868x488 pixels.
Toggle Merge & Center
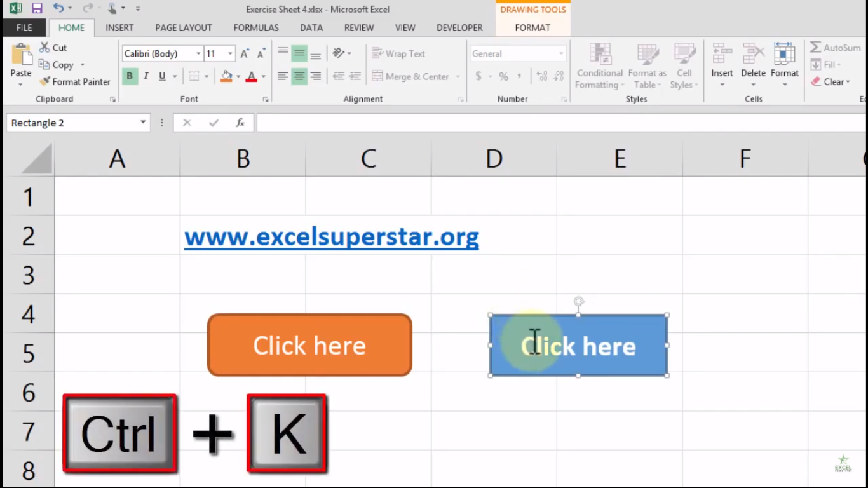point(411,76)
